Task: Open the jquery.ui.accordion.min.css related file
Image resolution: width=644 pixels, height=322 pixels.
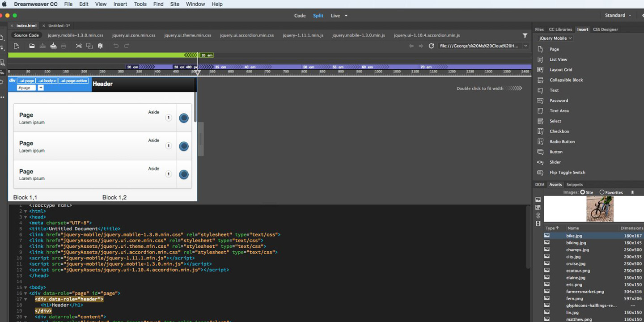Action: (247, 35)
